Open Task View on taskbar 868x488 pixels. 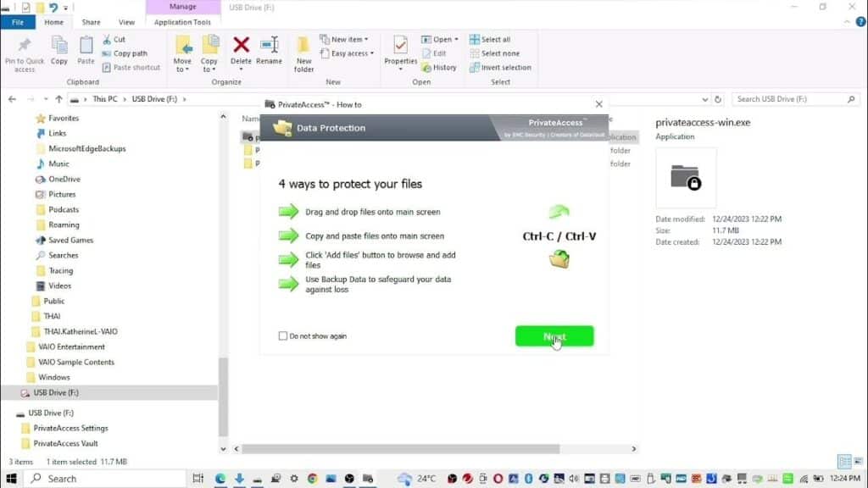pyautogui.click(x=198, y=479)
